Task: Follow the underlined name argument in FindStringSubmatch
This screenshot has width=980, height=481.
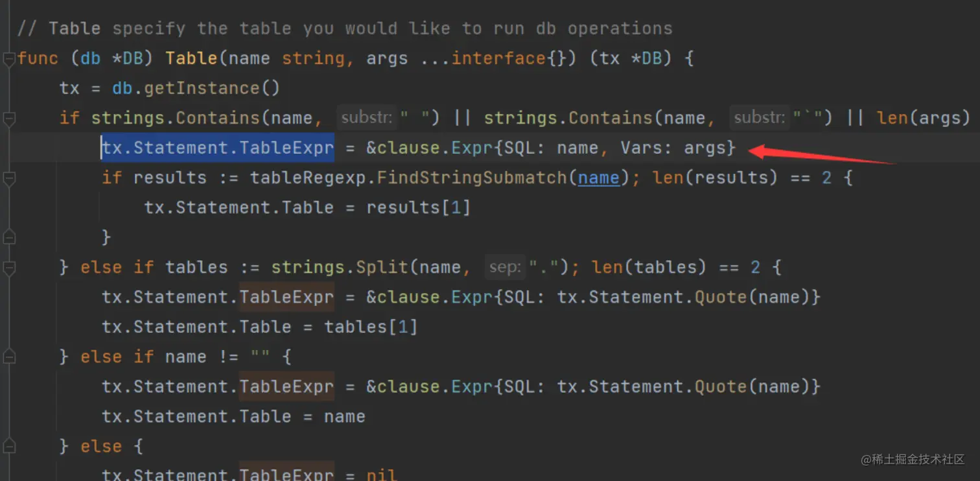Action: click(598, 178)
